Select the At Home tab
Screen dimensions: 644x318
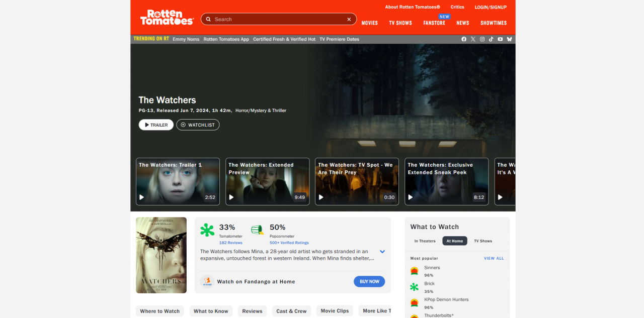coord(455,241)
